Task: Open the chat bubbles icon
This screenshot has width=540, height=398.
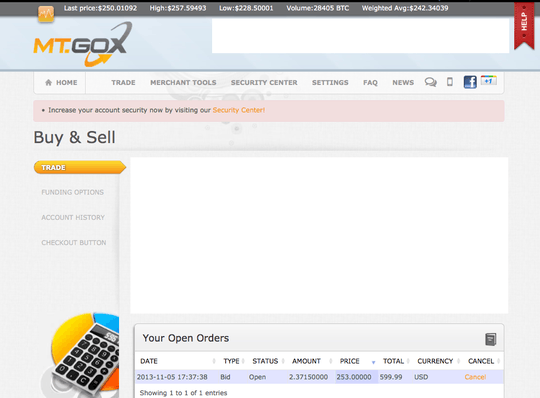Action: click(x=430, y=82)
